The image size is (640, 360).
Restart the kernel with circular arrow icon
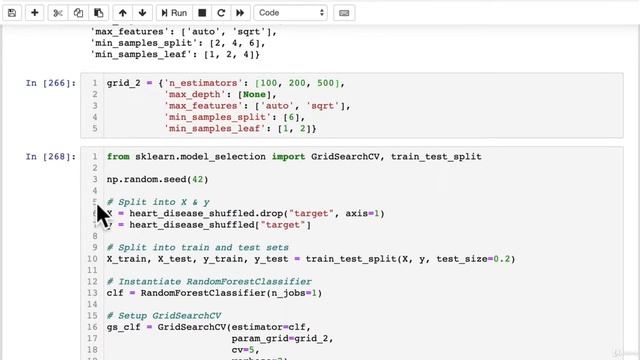[221, 13]
